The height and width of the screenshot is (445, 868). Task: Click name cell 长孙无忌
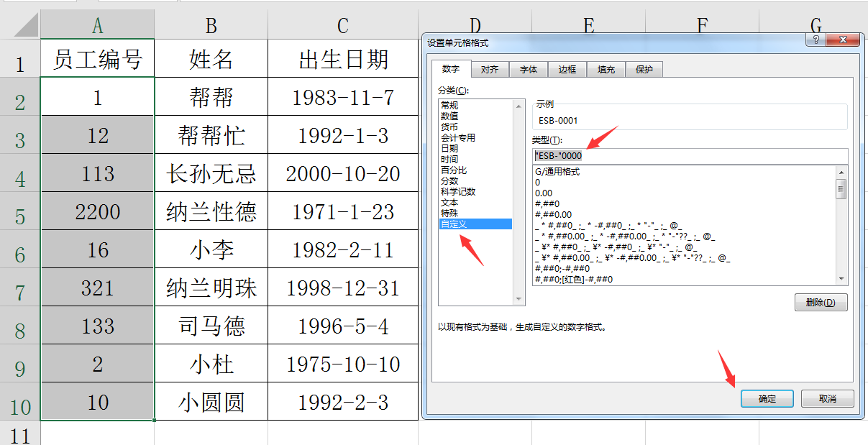click(x=211, y=173)
